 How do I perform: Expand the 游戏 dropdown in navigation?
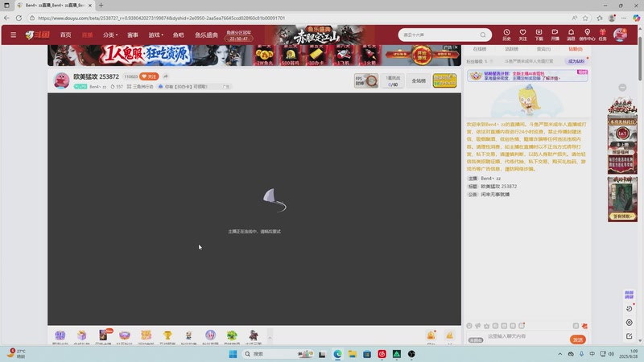click(x=155, y=35)
